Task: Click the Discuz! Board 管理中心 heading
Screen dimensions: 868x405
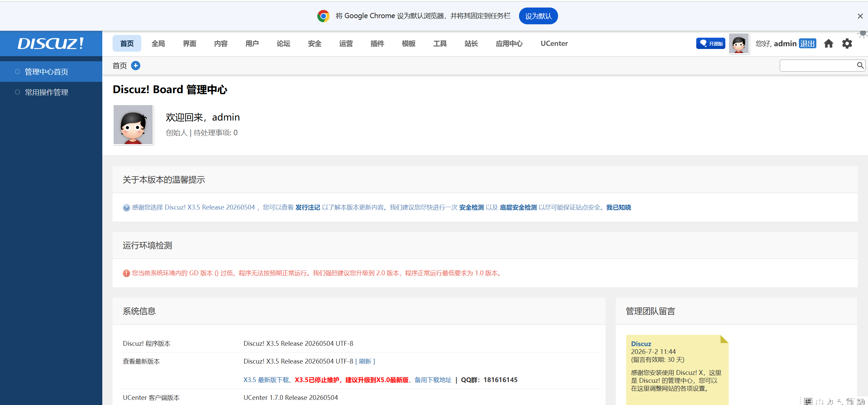Action: click(170, 89)
